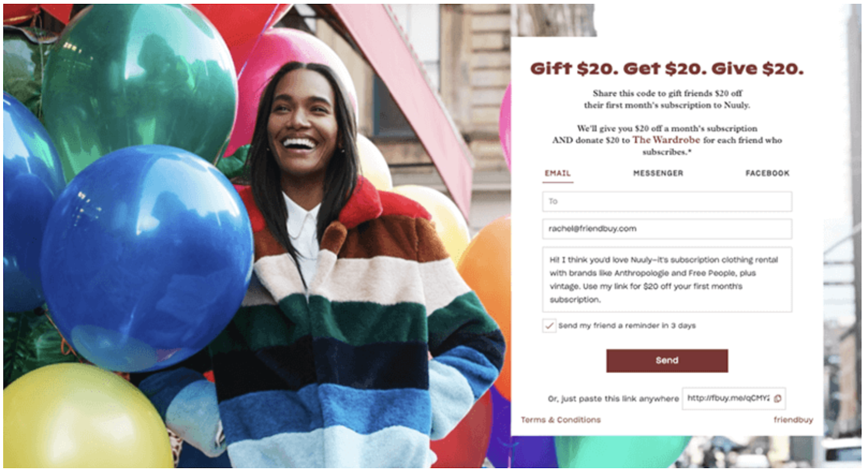
Task: Open The Wardrobe donation link
Action: click(666, 140)
